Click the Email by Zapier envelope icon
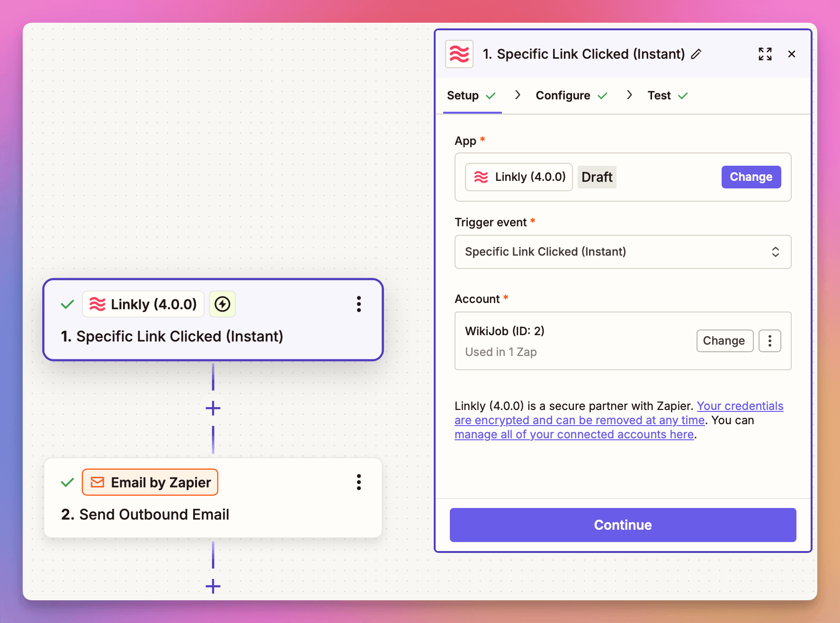The image size is (840, 623). coord(98,482)
